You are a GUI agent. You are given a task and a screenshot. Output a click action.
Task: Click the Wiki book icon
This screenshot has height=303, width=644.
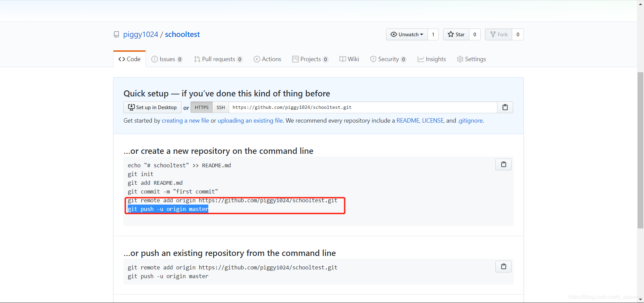(342, 59)
